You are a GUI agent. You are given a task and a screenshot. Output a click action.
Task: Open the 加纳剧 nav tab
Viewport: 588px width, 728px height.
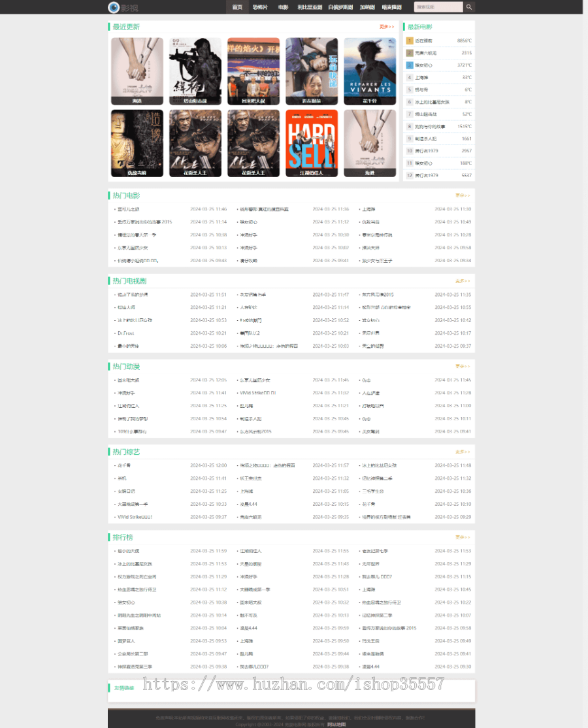(x=367, y=7)
